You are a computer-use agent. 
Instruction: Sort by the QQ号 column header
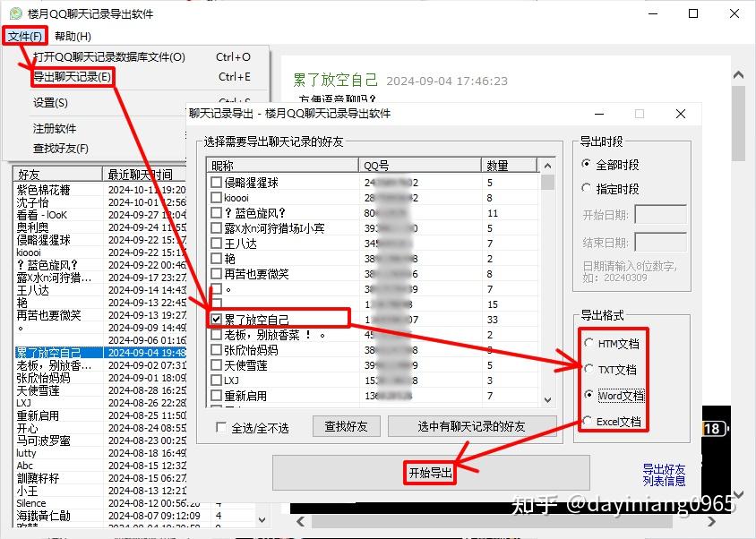coord(420,166)
